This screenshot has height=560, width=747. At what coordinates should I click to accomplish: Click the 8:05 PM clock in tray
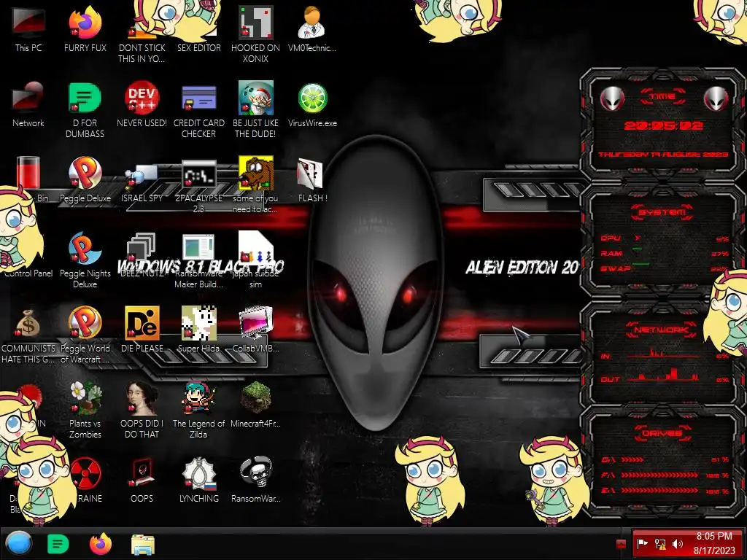714,543
